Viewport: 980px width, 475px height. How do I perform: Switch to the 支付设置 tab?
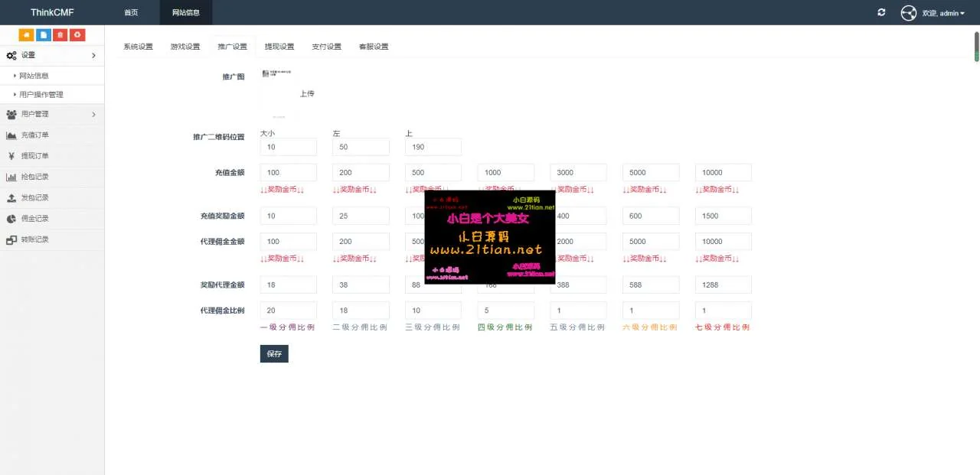[x=326, y=47]
